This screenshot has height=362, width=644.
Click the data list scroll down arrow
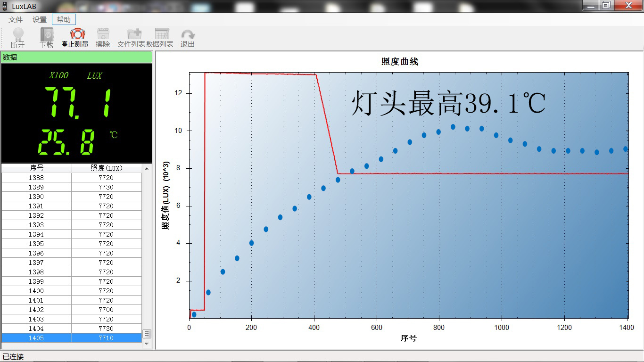pos(147,344)
